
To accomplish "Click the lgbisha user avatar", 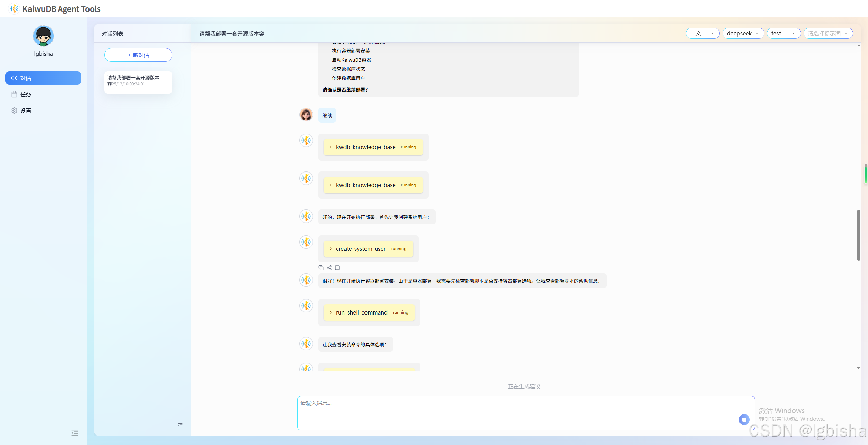I will (43, 36).
